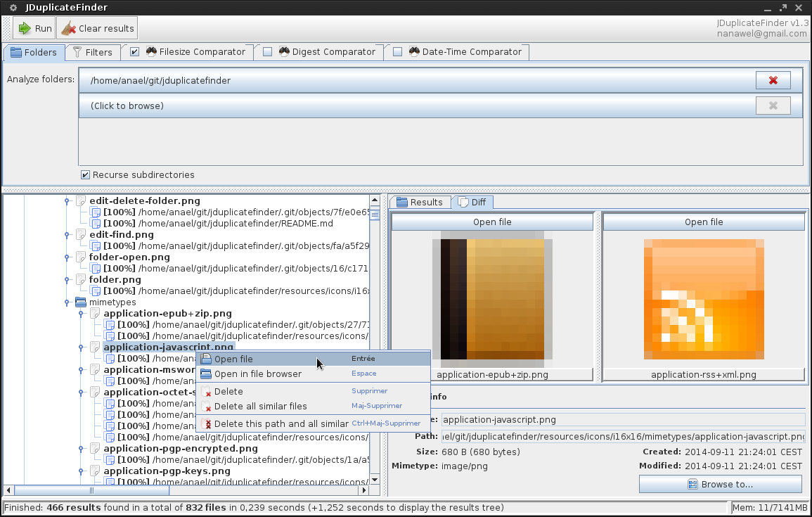Click the Filters funnel icon
812x517 pixels.
77,52
